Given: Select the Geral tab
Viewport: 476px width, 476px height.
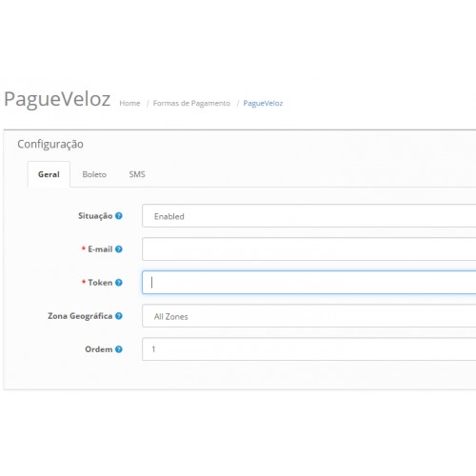Looking at the screenshot, I should tap(49, 174).
